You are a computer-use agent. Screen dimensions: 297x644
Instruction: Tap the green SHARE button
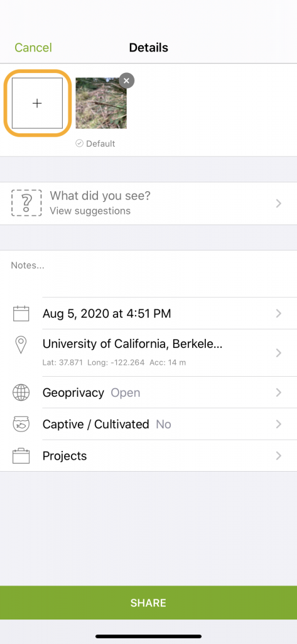[x=148, y=602]
